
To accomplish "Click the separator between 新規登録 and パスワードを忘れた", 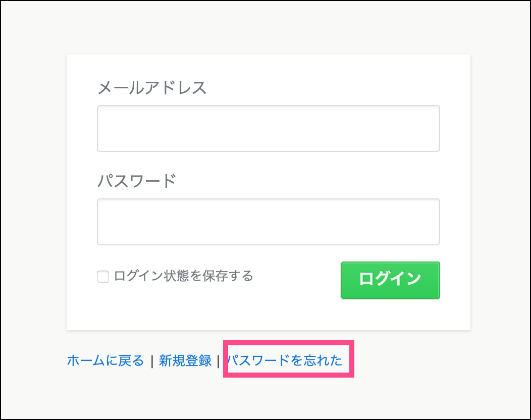I will [218, 361].
